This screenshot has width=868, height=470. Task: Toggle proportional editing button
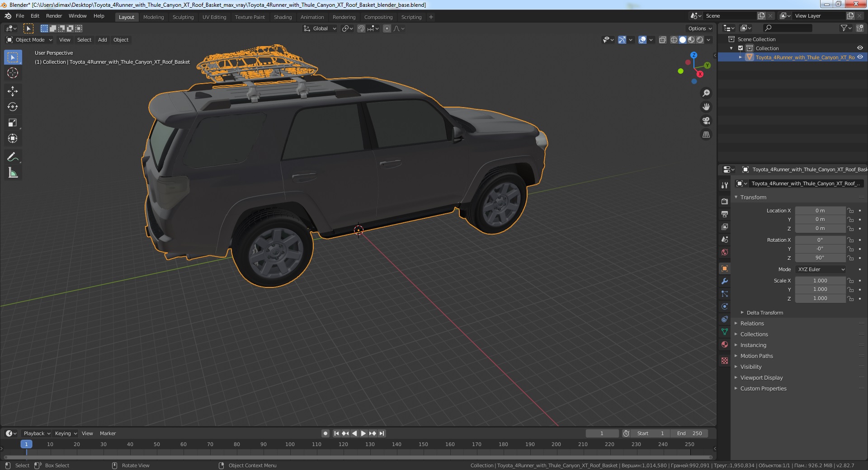click(x=387, y=28)
